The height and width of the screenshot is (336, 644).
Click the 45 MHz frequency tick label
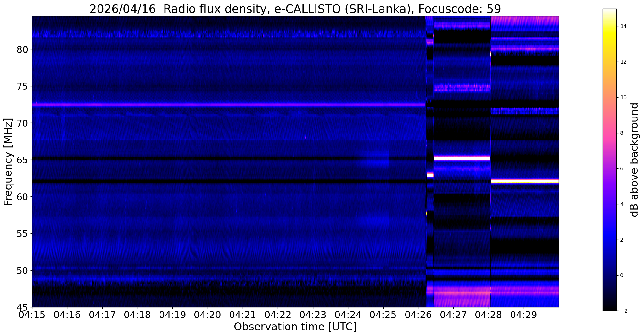[x=23, y=307]
